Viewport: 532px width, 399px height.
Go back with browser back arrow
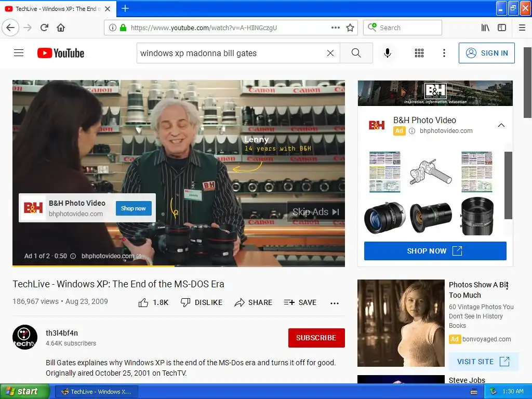click(10, 28)
